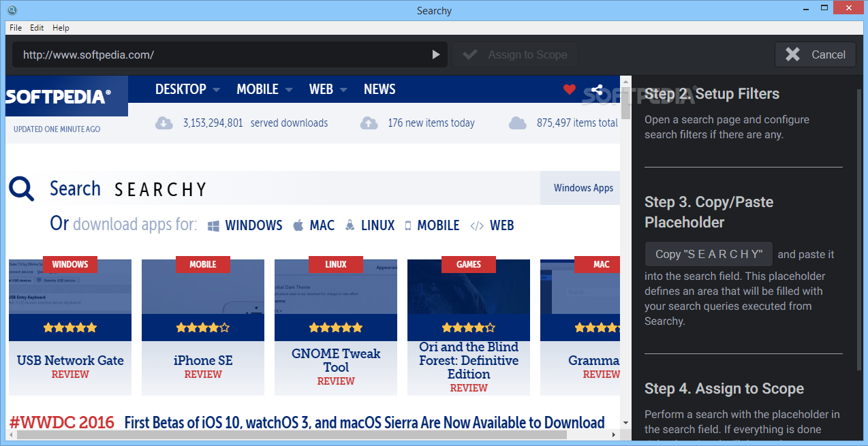
Task: Click the red LINUX category label
Action: pos(336,264)
